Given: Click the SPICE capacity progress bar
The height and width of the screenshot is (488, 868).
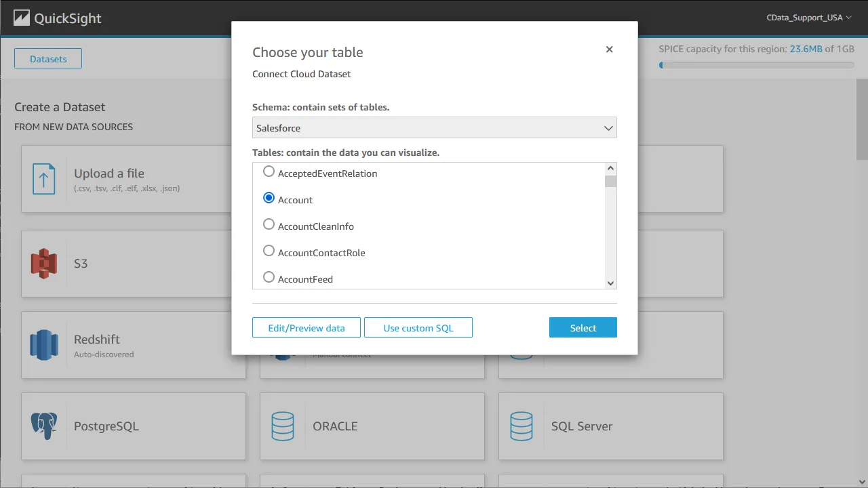Looking at the screenshot, I should tap(756, 65).
